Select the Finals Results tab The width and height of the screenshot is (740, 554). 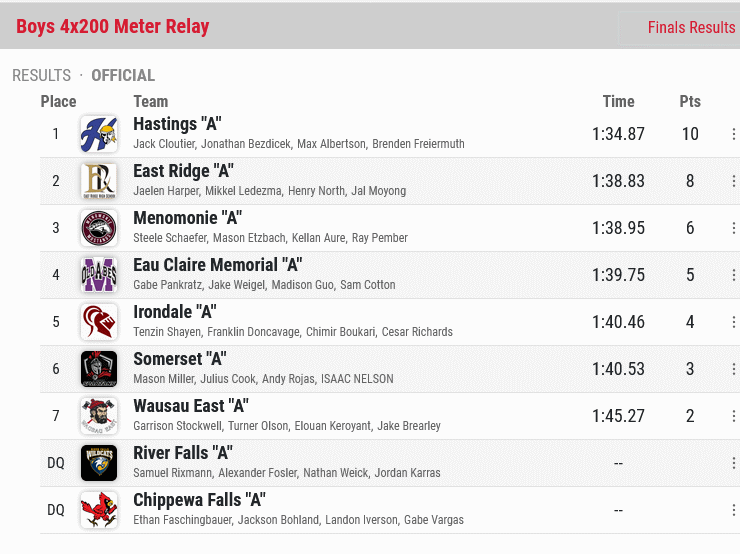click(x=691, y=27)
